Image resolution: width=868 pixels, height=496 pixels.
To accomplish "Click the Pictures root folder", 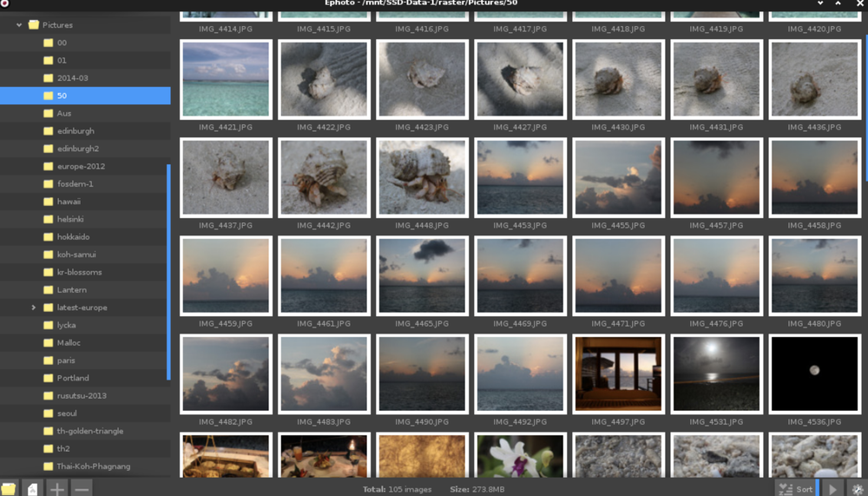I will [85, 25].
